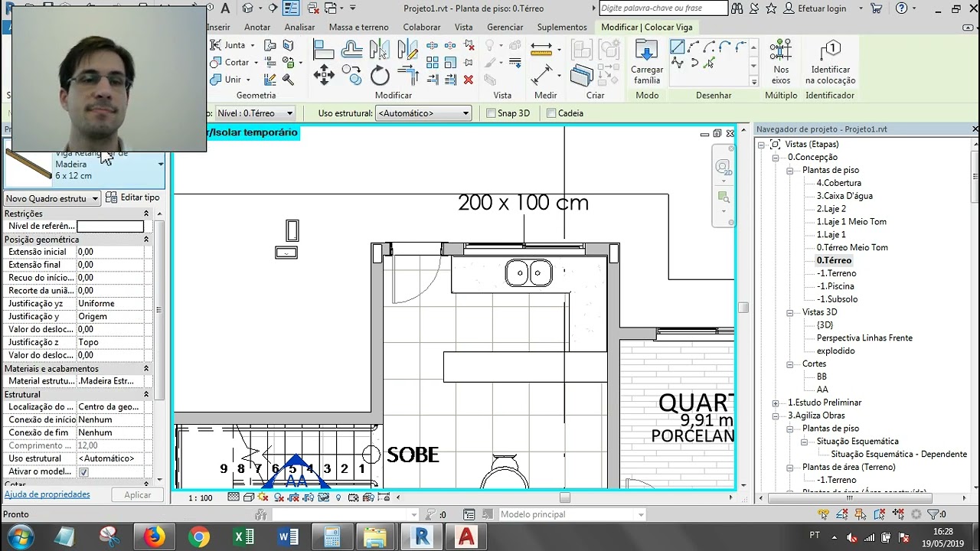Screen dimensions: 980x551
Task: Select the Pick lines draw tool
Action: pyautogui.click(x=709, y=63)
